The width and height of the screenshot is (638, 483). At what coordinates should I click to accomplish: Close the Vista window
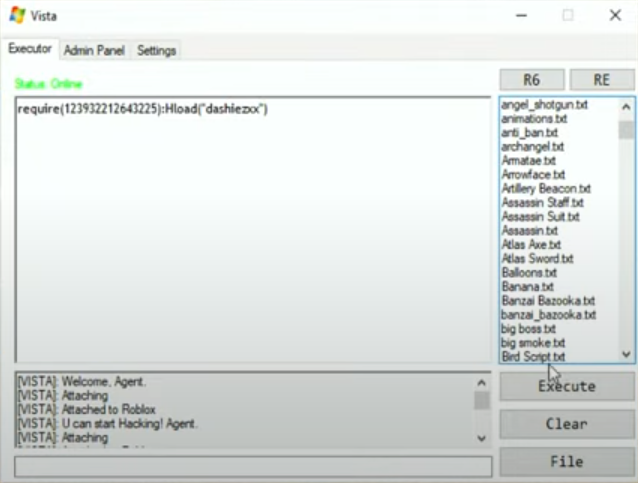tap(615, 15)
